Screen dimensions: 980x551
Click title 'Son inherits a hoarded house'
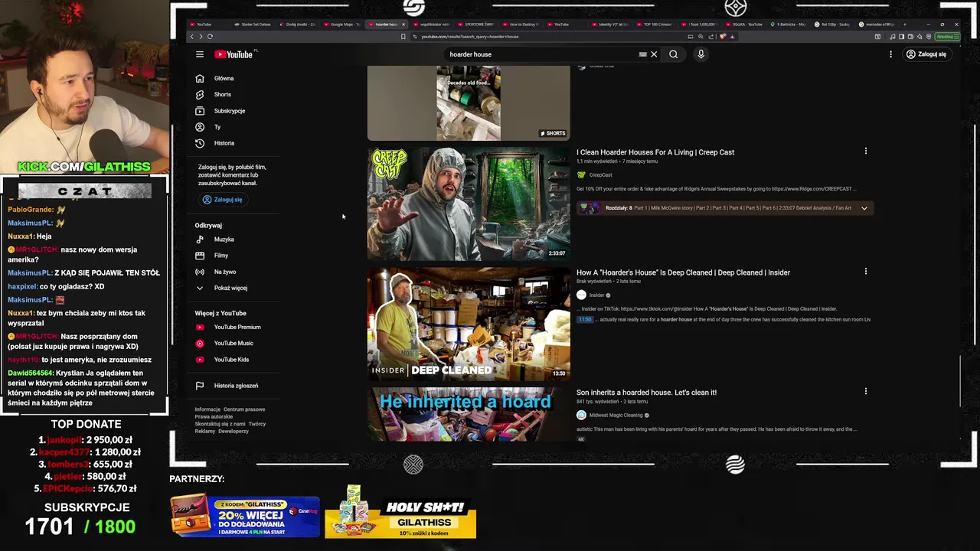click(646, 393)
